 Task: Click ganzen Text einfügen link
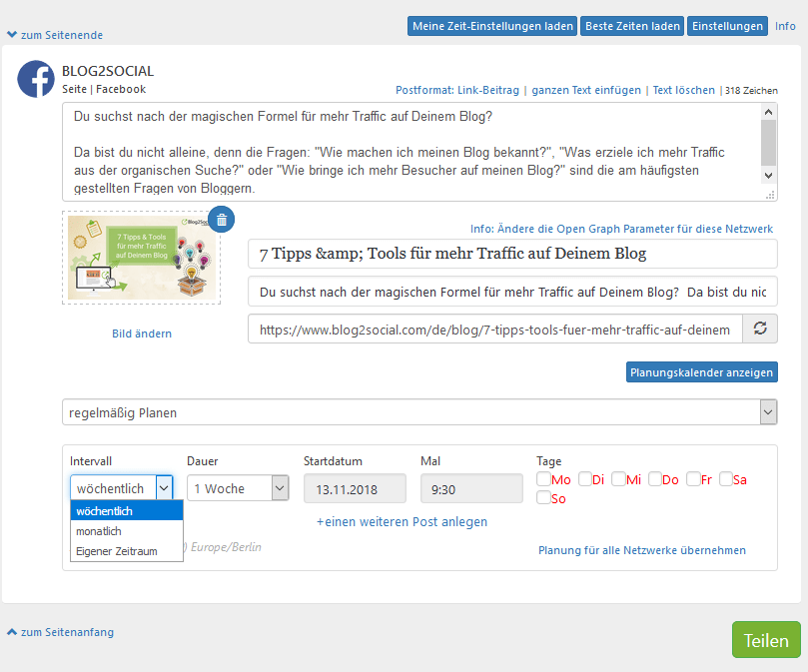[x=586, y=90]
